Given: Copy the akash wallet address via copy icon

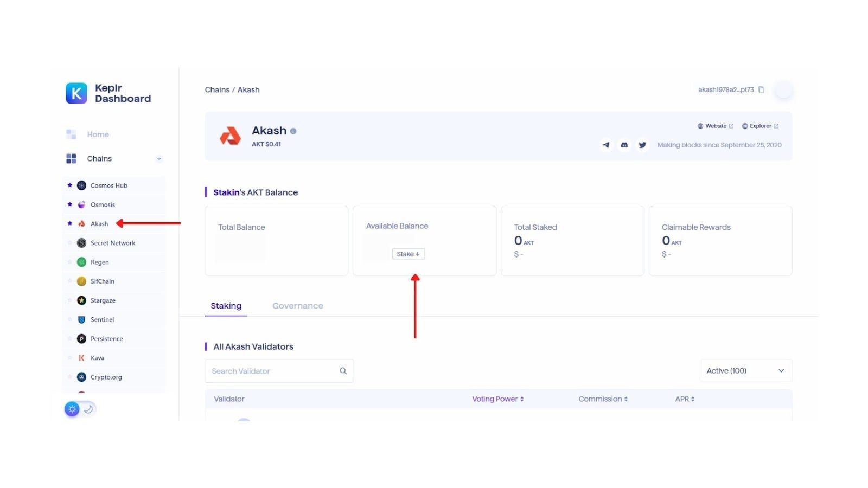Looking at the screenshot, I should pos(761,90).
